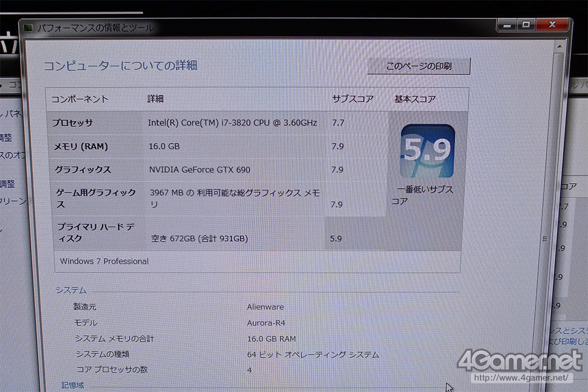Image resolution: width=588 pixels, height=392 pixels.
Task: Click NVIDIA GeForce GTX 690 text
Action: 199,170
